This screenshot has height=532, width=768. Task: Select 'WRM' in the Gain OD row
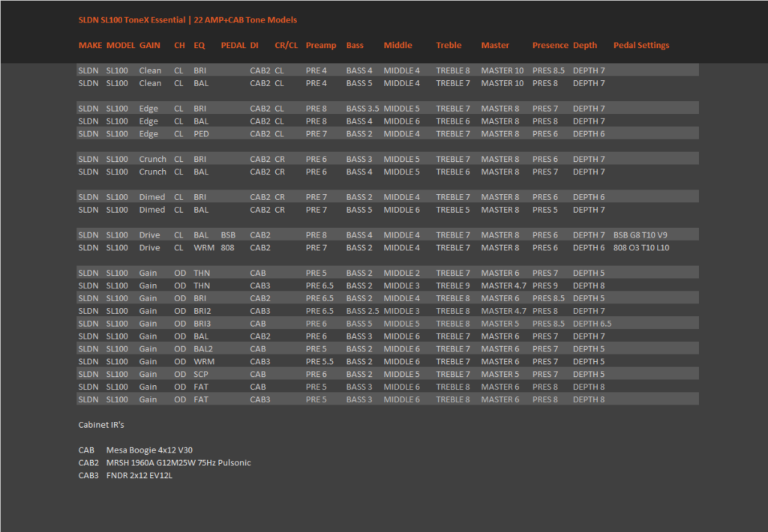point(204,362)
